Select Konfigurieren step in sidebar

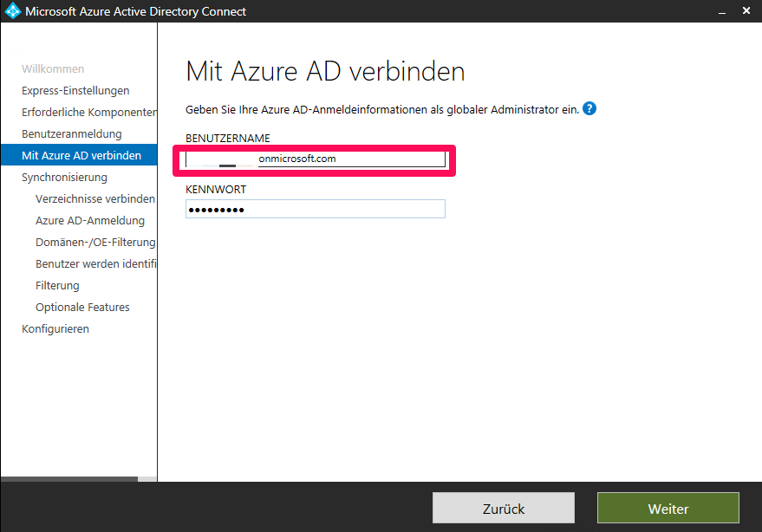[55, 329]
